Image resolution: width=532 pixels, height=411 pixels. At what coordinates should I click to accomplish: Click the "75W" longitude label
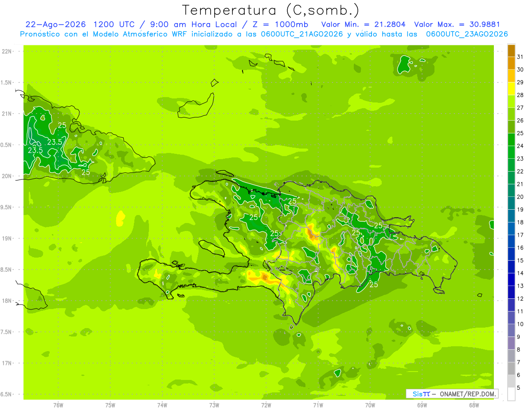pos(110,405)
